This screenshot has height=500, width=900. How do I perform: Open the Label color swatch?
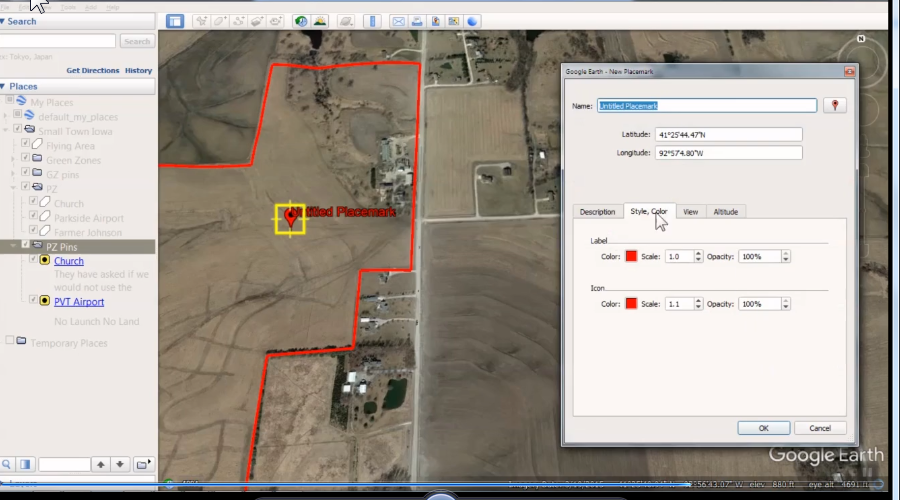[x=631, y=256]
